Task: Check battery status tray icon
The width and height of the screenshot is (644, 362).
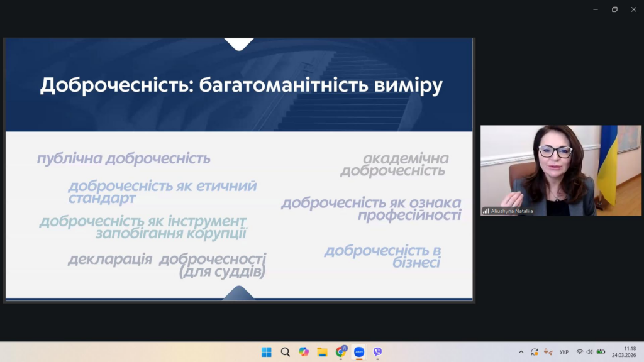Action: (x=601, y=352)
